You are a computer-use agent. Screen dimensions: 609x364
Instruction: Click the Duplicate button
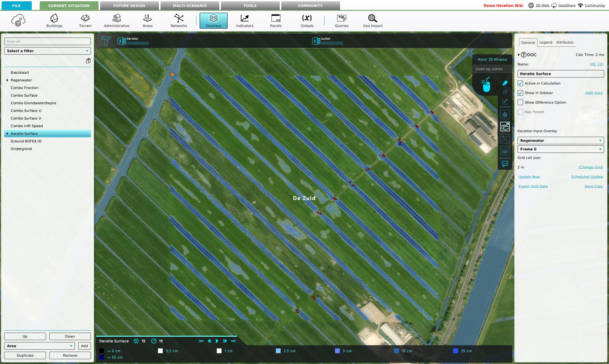pos(25,355)
